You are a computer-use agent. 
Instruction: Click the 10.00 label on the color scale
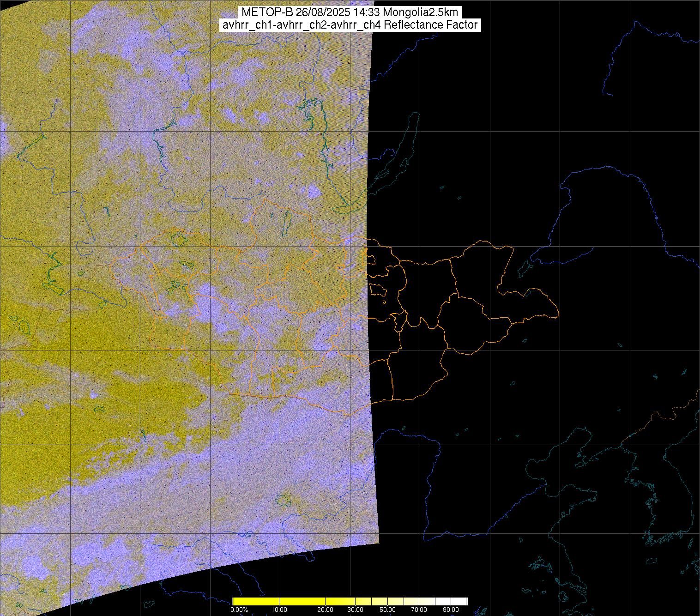tap(279, 610)
